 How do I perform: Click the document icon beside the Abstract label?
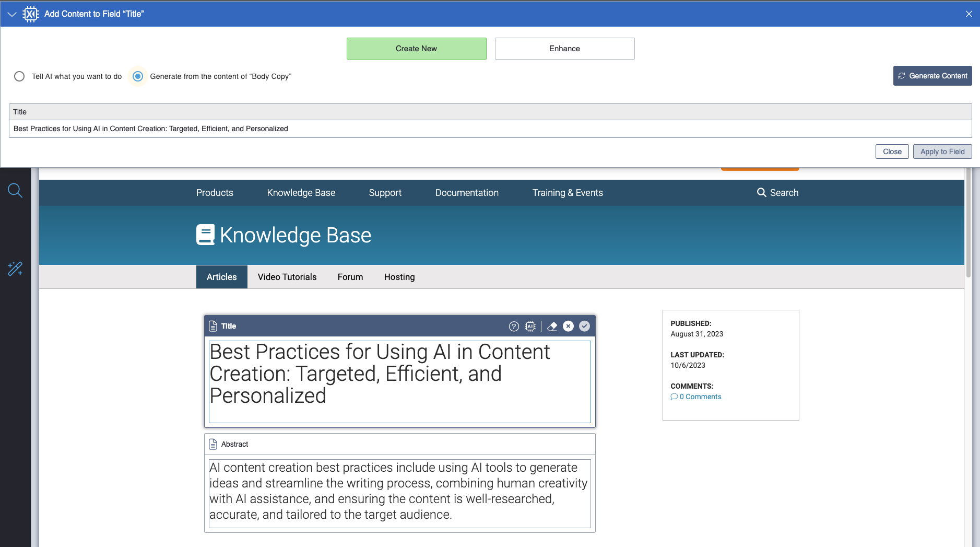click(x=214, y=444)
